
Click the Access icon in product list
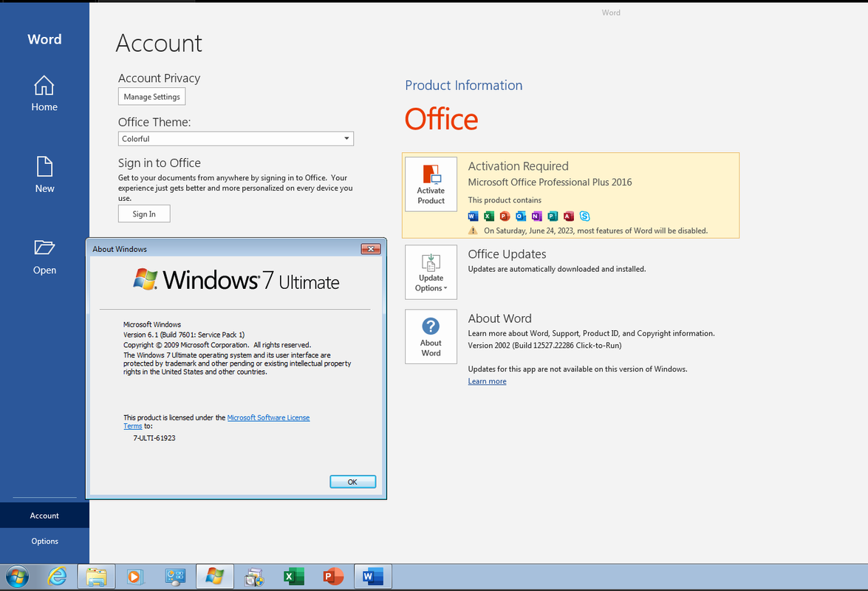569,216
